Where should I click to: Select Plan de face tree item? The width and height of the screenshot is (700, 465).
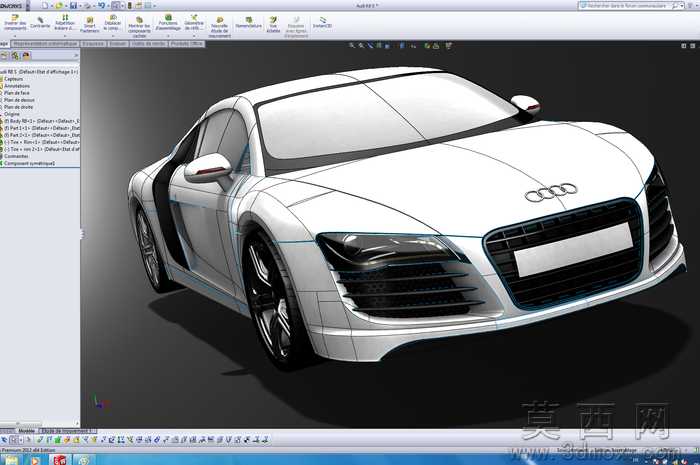click(x=17, y=93)
